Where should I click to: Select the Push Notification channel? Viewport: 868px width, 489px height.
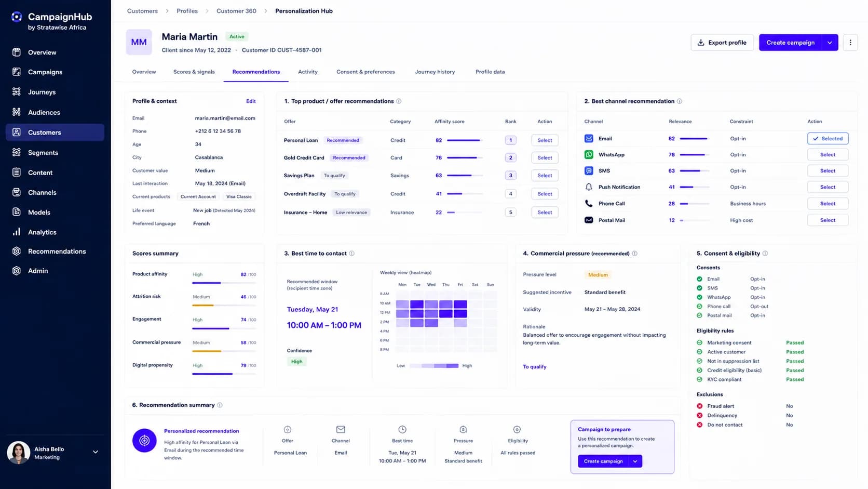[828, 187]
